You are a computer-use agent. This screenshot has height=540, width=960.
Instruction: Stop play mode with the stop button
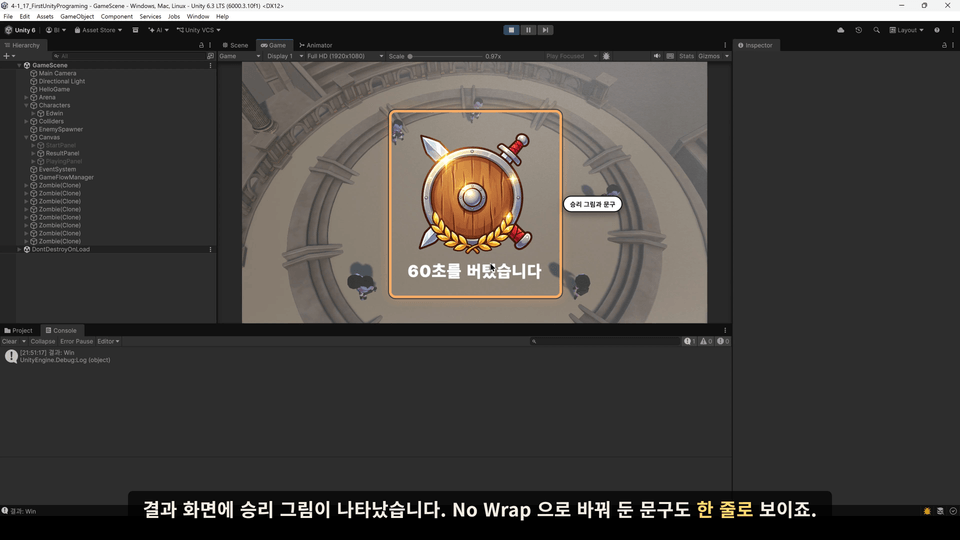click(x=511, y=30)
